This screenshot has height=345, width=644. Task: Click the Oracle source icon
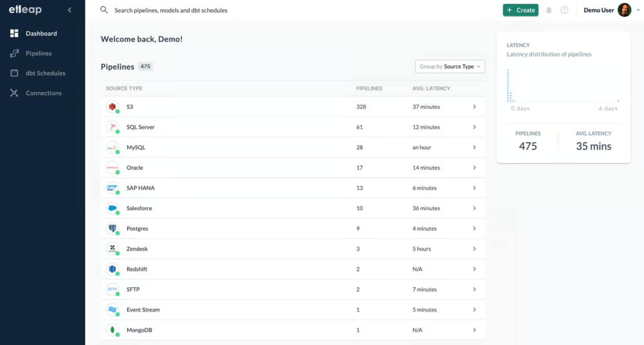tap(113, 167)
